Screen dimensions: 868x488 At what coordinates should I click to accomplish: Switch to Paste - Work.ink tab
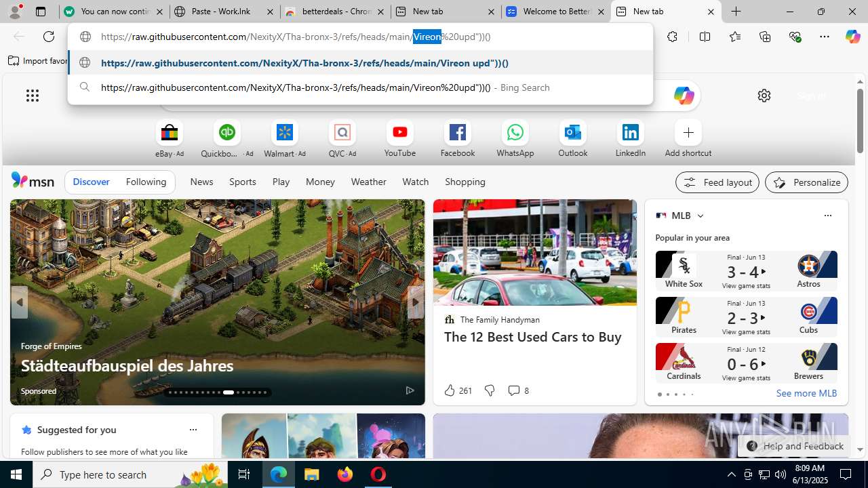(x=224, y=12)
